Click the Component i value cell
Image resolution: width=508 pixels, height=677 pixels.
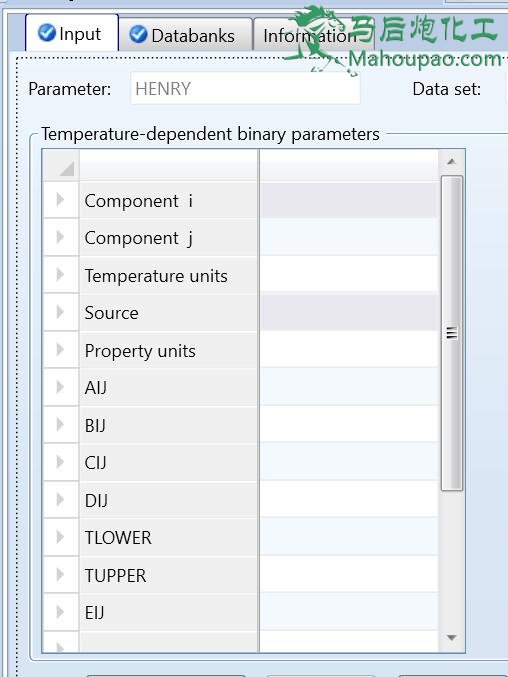click(349, 200)
